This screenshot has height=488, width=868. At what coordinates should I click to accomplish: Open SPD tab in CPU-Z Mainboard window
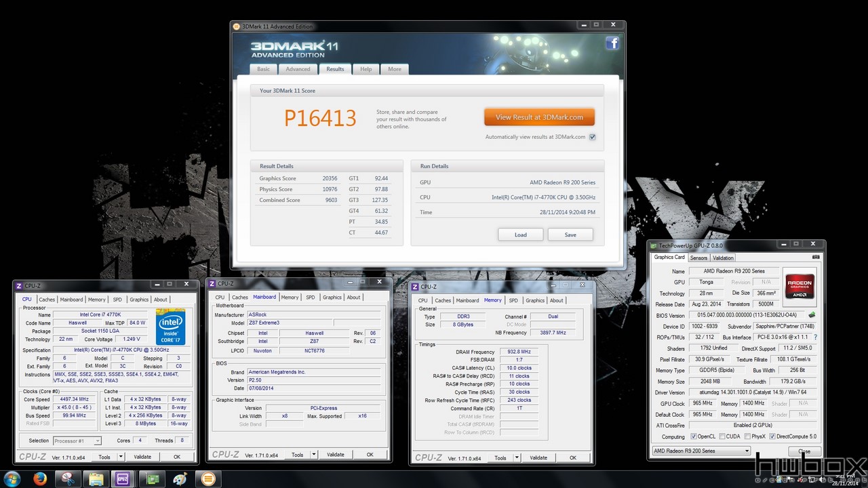click(311, 297)
